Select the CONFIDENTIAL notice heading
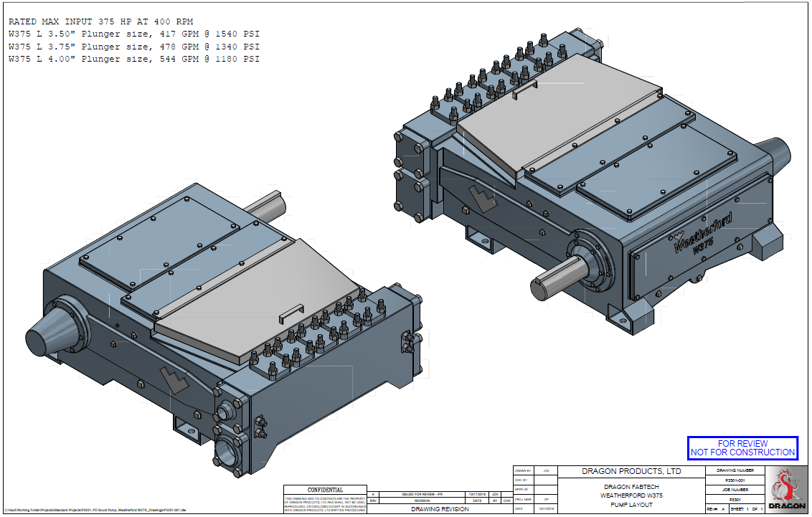 [x=325, y=490]
